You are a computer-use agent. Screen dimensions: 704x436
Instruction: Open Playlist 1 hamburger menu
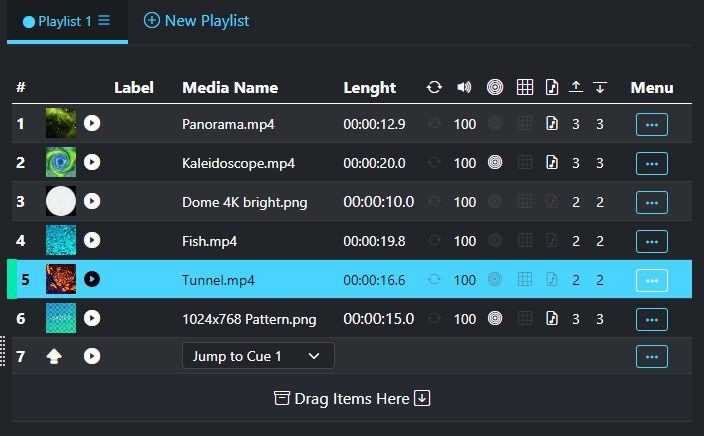click(104, 20)
